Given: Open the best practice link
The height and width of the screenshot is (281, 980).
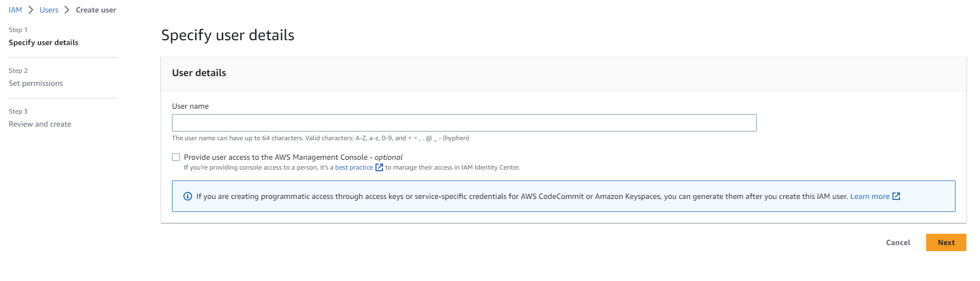Looking at the screenshot, I should (354, 167).
